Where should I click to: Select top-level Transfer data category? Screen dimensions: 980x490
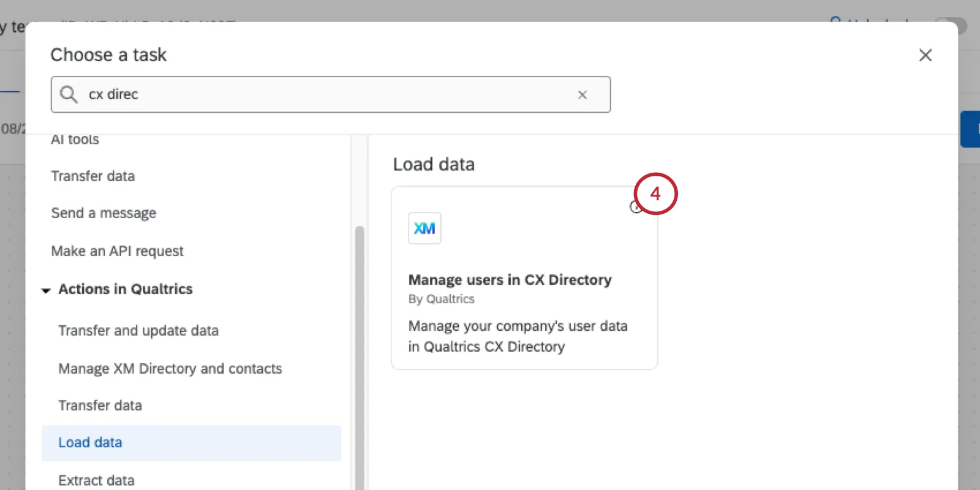(93, 176)
